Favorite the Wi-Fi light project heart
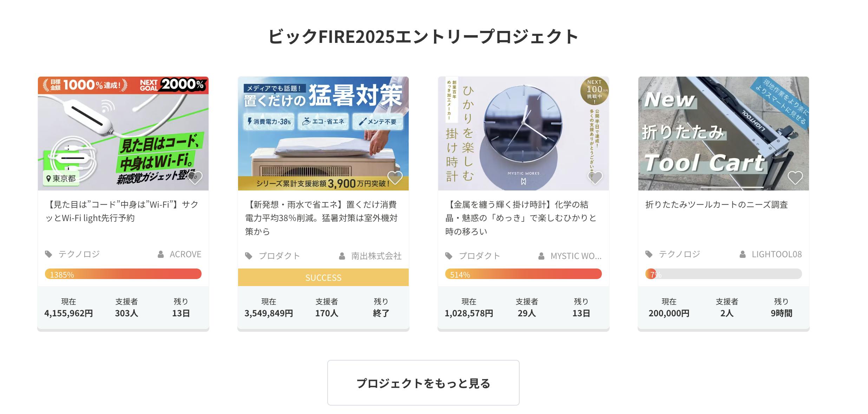The image size is (868, 414). [195, 177]
